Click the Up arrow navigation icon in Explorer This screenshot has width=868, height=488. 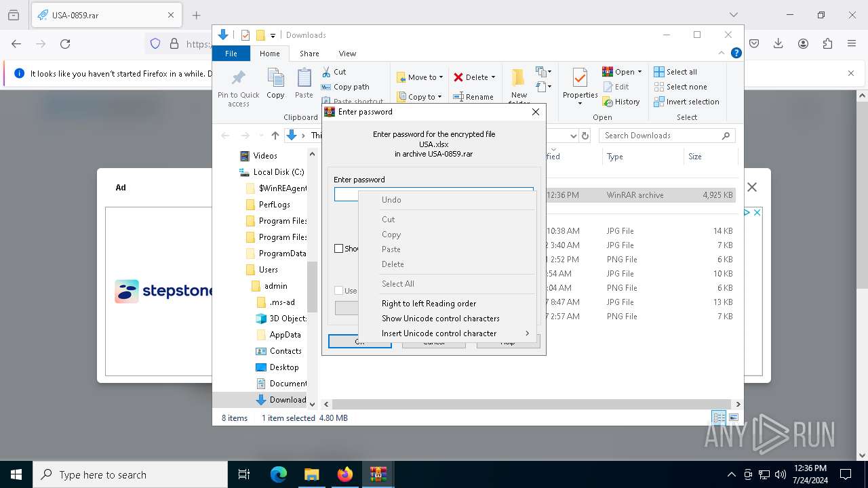(x=275, y=136)
